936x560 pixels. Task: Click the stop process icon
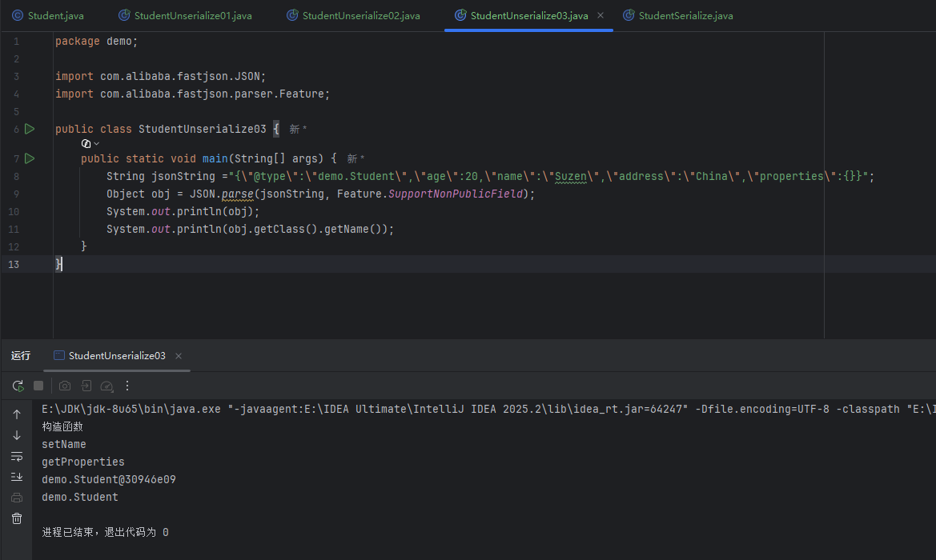(38, 386)
